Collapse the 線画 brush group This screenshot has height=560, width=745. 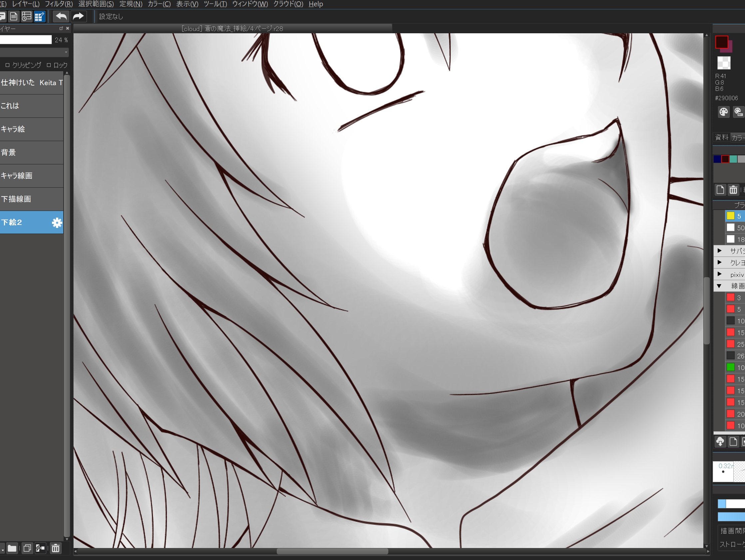coord(719,286)
